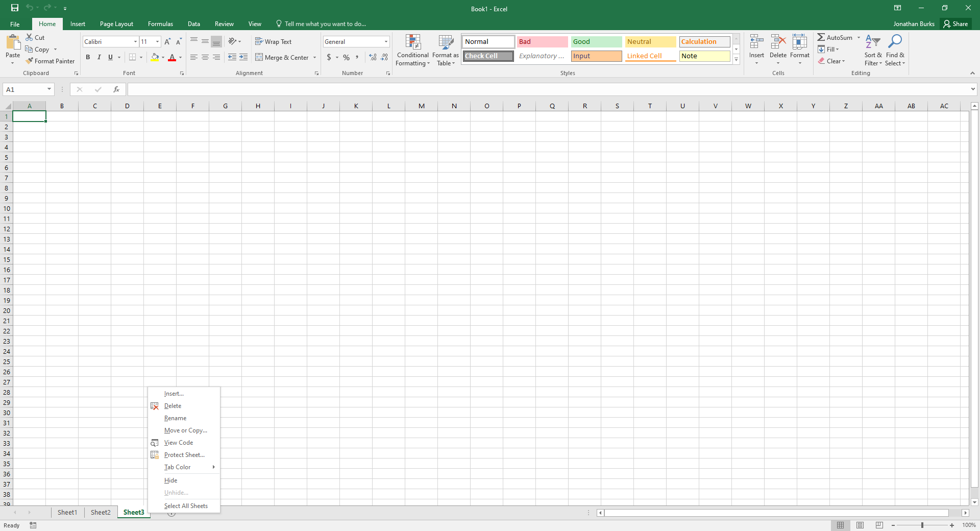The image size is (980, 531).
Task: Open the Sort & Filter tool
Action: coord(872,50)
